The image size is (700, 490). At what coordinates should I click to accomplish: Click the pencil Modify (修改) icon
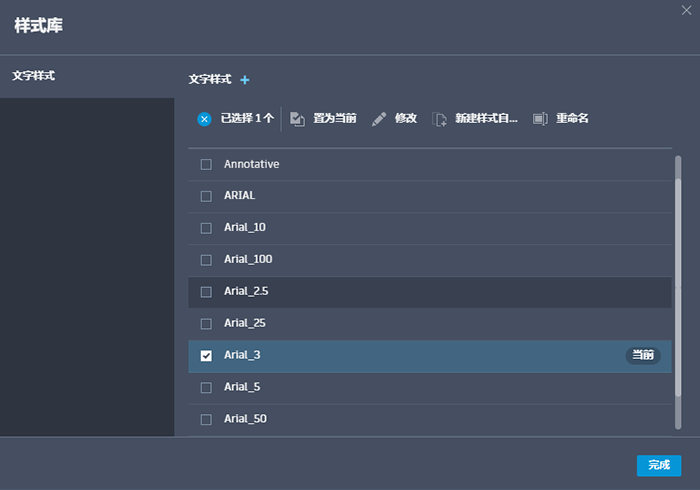point(378,119)
